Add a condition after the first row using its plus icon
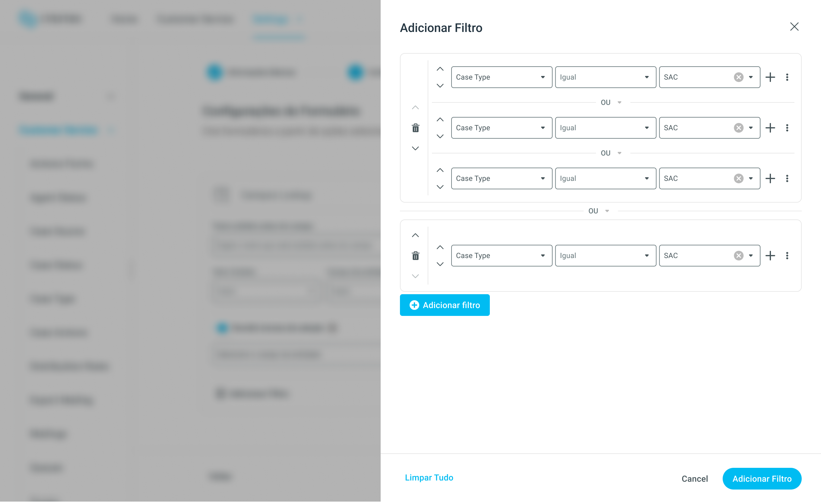 770,77
